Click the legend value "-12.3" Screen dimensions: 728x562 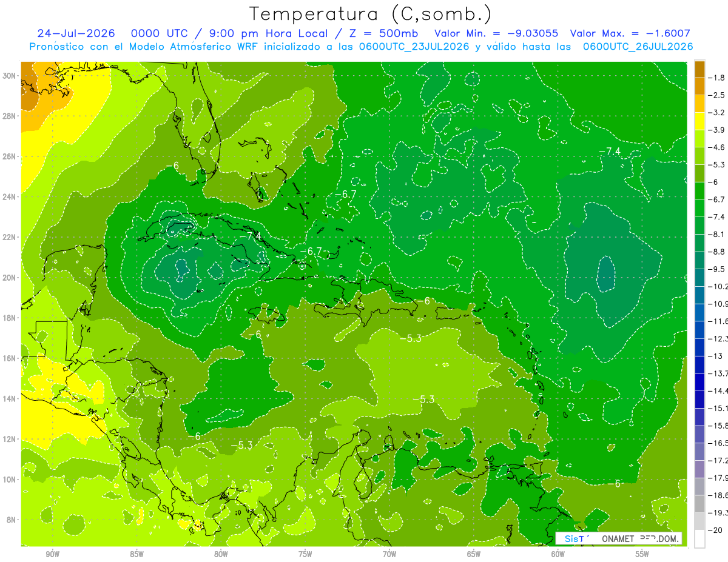(x=718, y=338)
